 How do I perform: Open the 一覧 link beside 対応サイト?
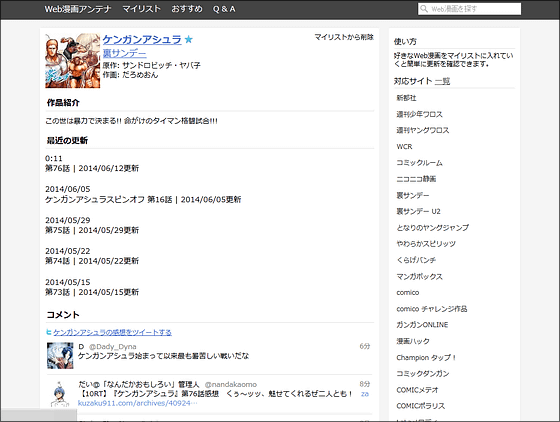pyautogui.click(x=442, y=81)
